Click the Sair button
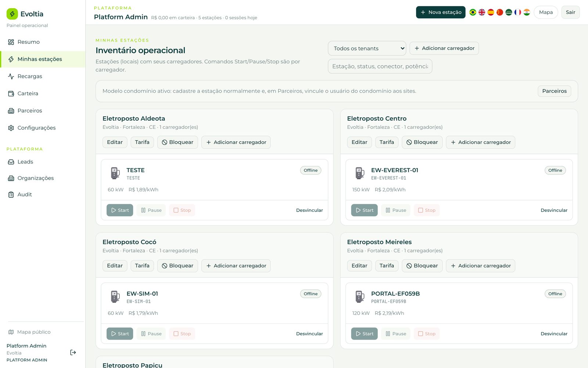Viewport: 588px width, 368px height. [x=570, y=12]
